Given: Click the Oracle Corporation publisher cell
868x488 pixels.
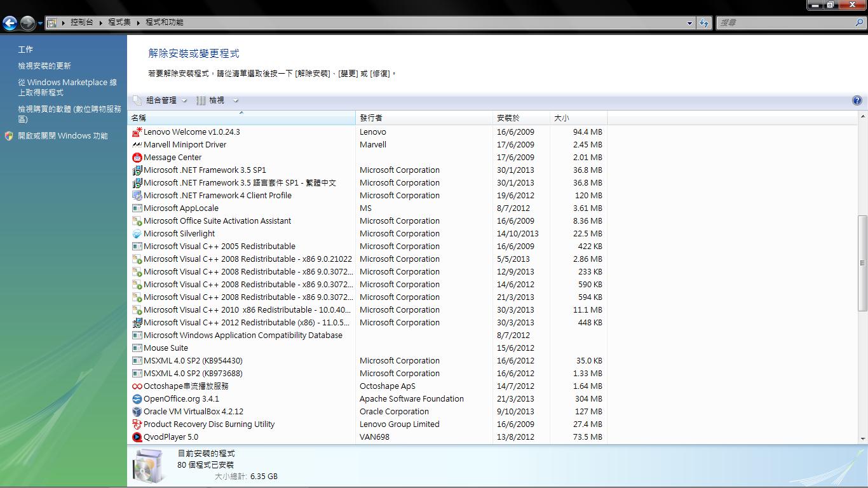Looking at the screenshot, I should tap(394, 412).
